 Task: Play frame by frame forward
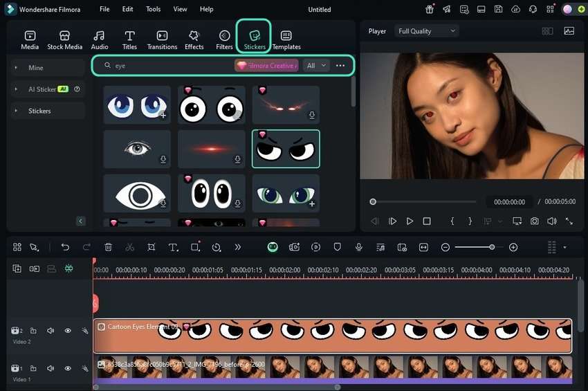coord(392,221)
